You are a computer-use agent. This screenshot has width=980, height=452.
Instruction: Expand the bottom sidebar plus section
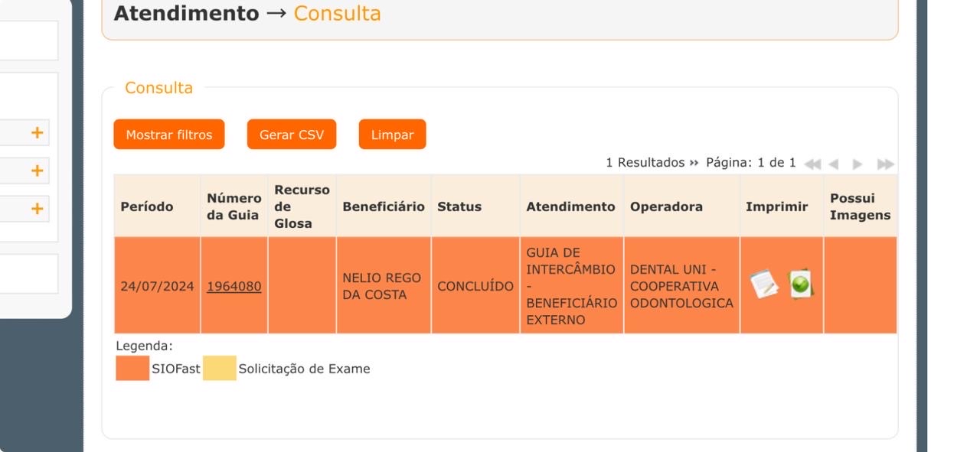[x=37, y=208]
